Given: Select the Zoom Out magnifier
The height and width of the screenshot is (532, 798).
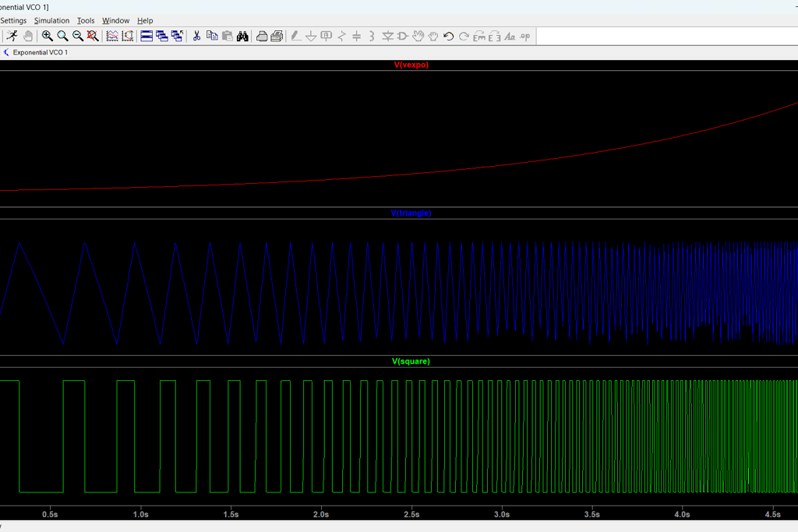Looking at the screenshot, I should (78, 36).
